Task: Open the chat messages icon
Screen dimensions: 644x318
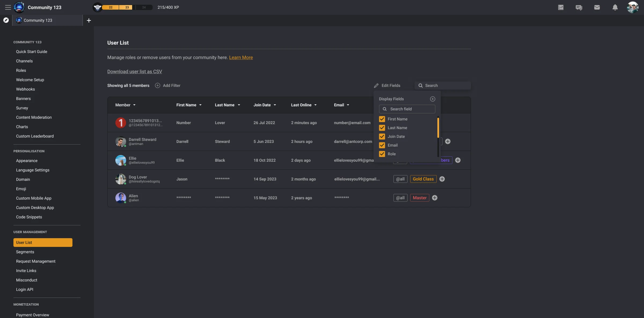Action: coord(579,7)
